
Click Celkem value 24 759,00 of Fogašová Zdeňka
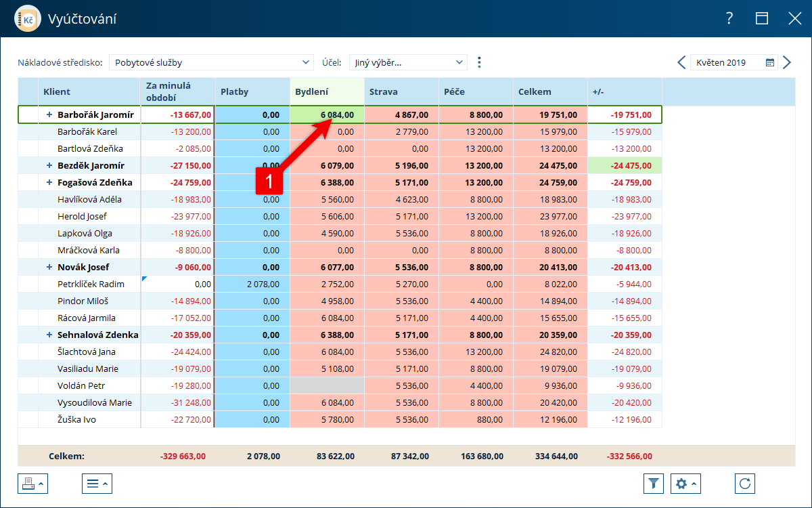(550, 183)
